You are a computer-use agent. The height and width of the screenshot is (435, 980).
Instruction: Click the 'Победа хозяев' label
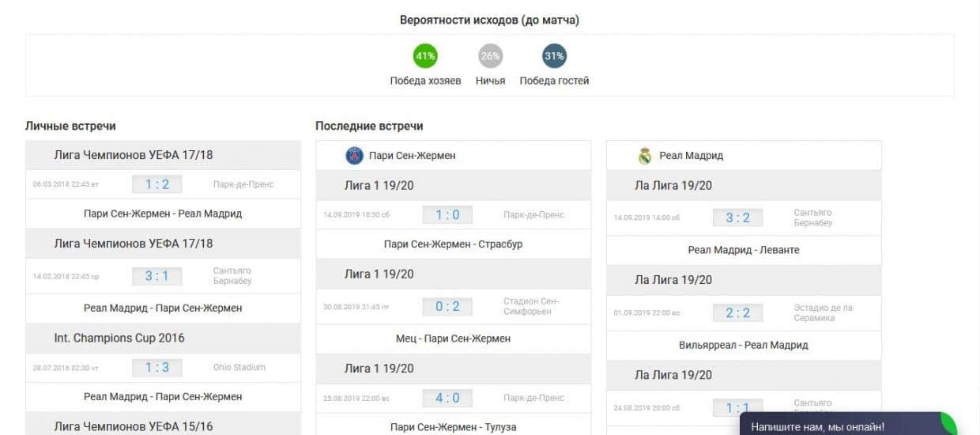tap(425, 81)
